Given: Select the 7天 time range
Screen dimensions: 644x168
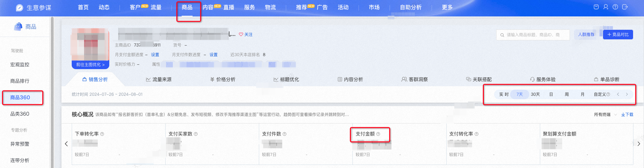Looking at the screenshot, I should coord(519,94).
